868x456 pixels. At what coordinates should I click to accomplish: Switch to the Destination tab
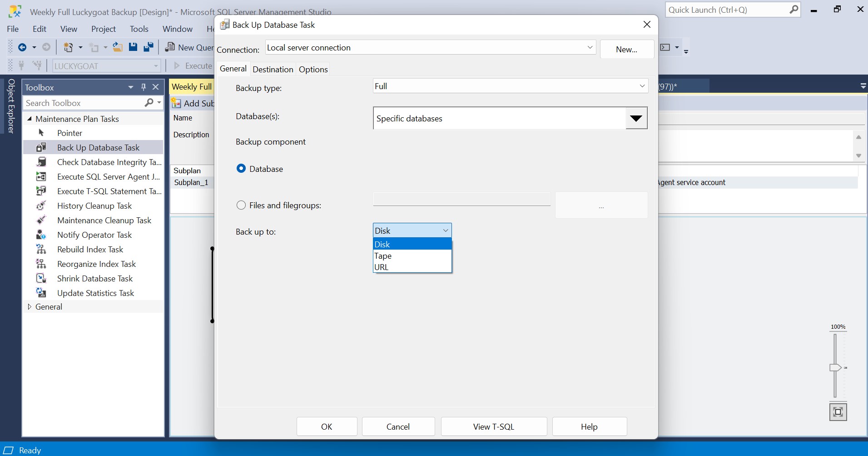[273, 69]
